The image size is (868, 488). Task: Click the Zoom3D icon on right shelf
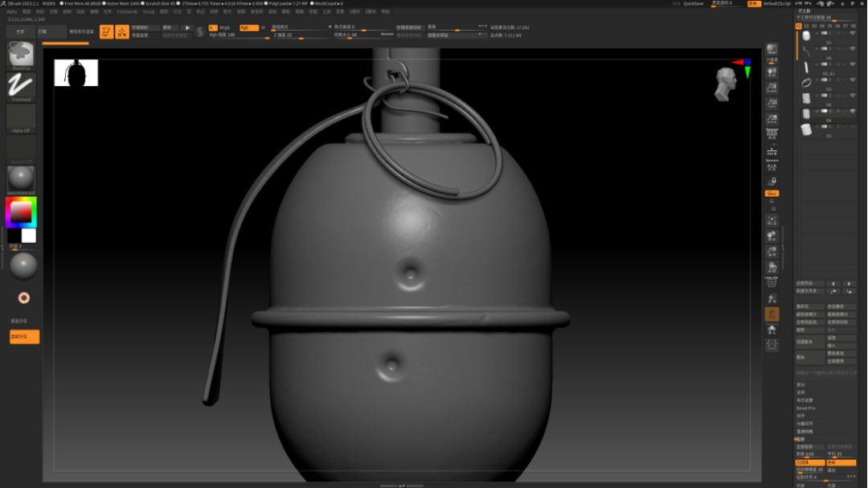tap(772, 252)
